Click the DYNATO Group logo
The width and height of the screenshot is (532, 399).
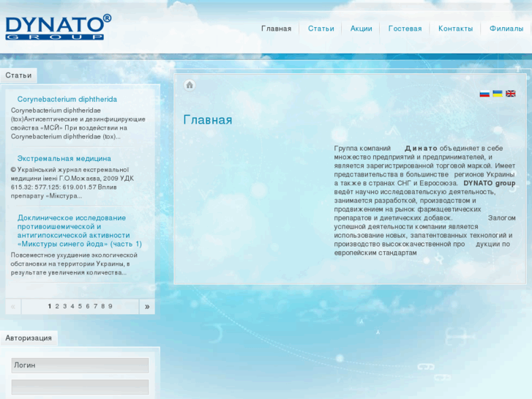(x=59, y=28)
